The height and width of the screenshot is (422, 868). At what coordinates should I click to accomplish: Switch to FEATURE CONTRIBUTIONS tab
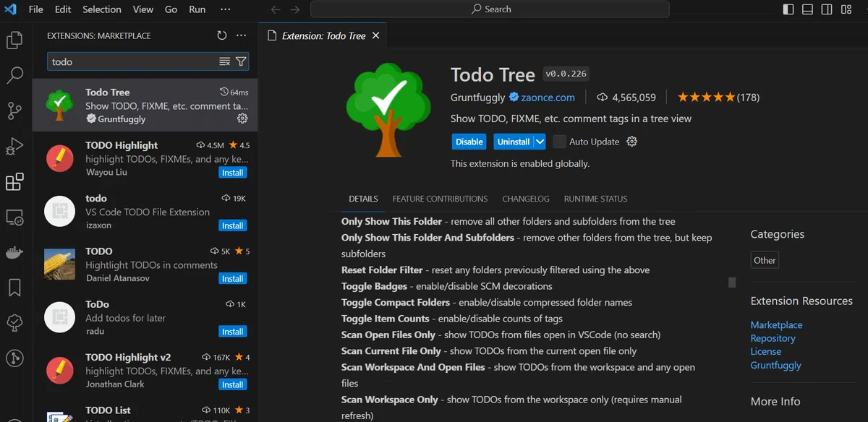[440, 199]
